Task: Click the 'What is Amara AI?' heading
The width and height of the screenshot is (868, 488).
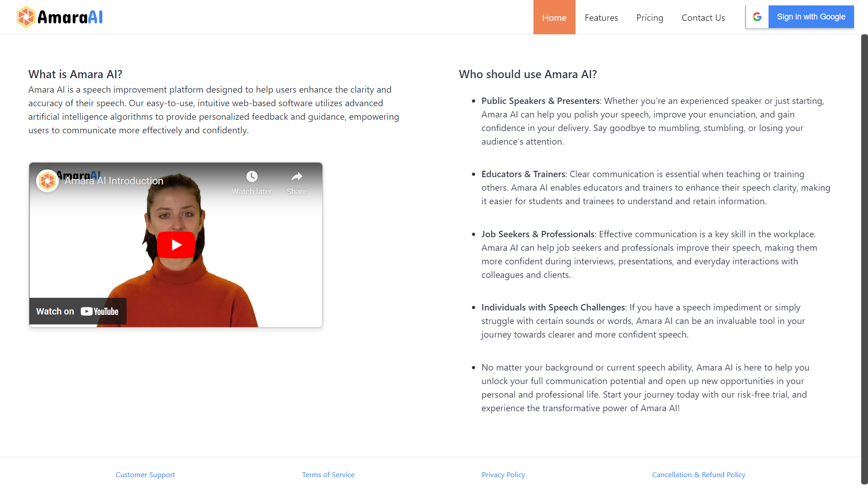Action: pyautogui.click(x=75, y=74)
